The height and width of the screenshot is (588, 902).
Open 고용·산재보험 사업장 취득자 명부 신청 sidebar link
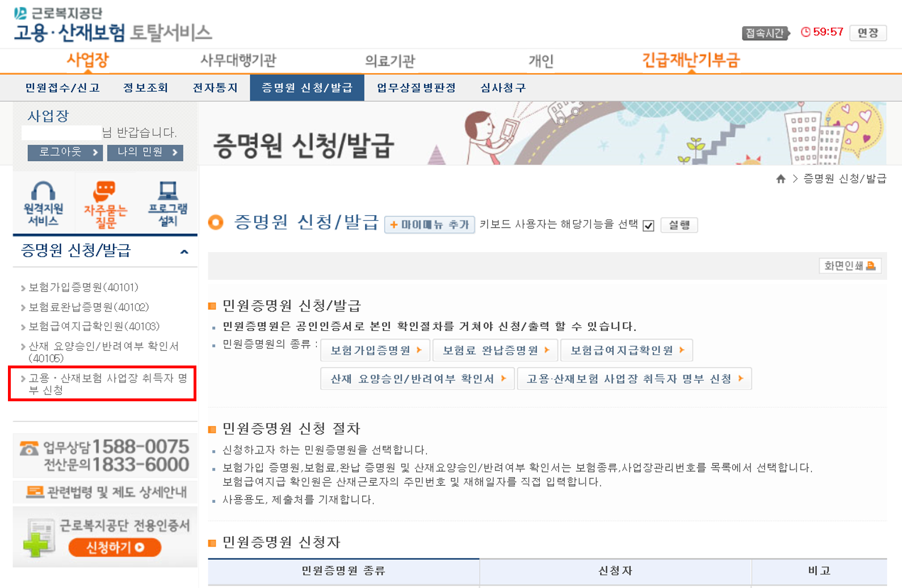[x=108, y=384]
